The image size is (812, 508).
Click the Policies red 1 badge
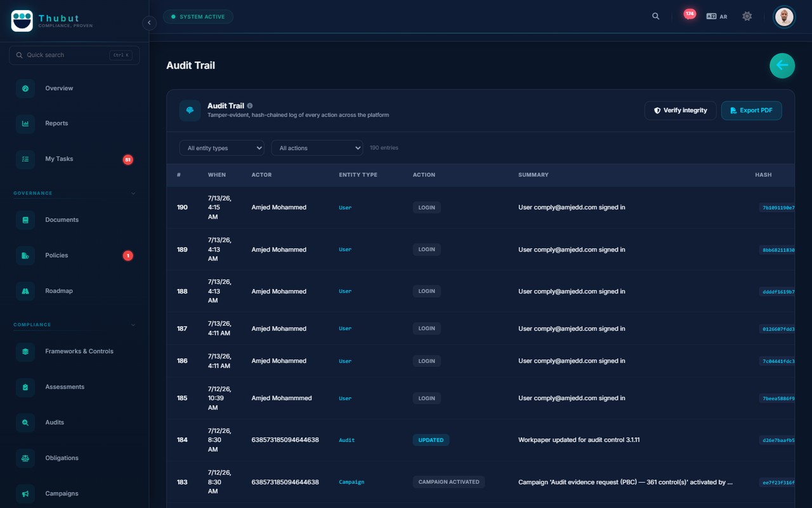coord(128,256)
